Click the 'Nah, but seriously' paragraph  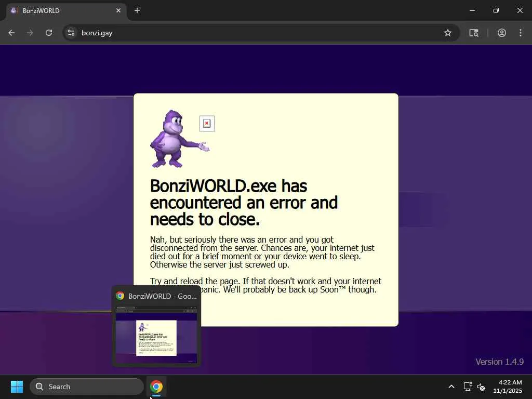262,252
